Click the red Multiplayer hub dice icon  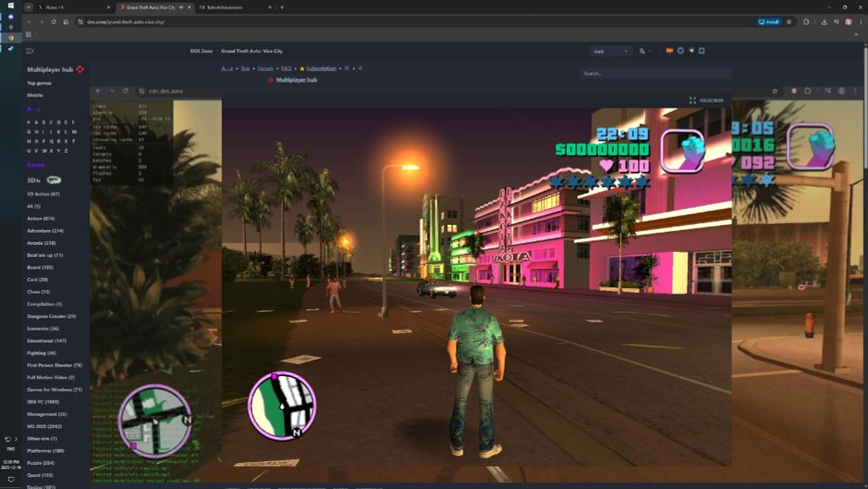point(80,69)
